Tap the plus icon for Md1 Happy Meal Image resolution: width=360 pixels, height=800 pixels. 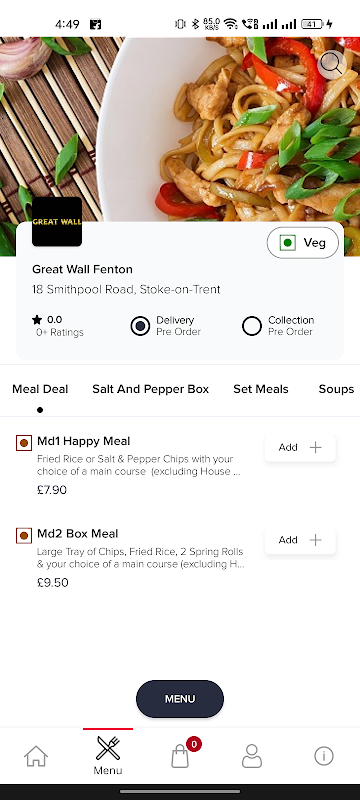(316, 447)
